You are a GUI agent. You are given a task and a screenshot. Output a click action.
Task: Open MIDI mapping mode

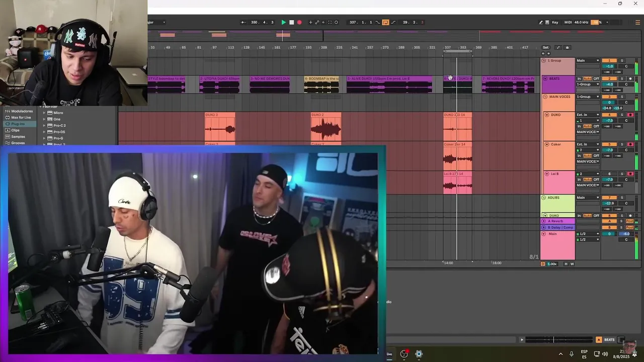(568, 22)
